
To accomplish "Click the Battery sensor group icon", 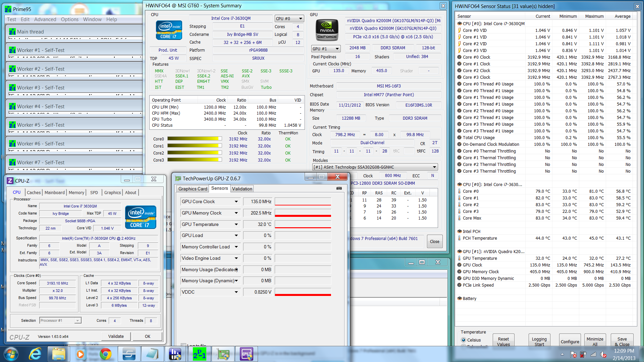I will [x=459, y=298].
